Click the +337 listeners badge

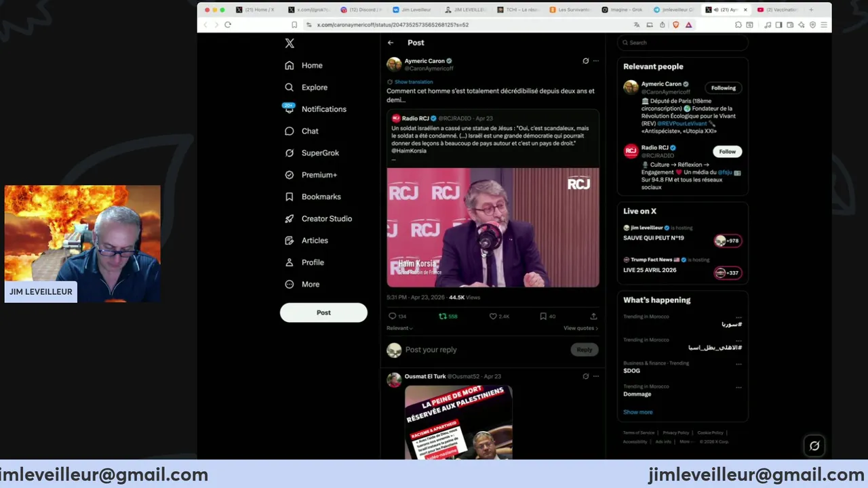pos(728,272)
